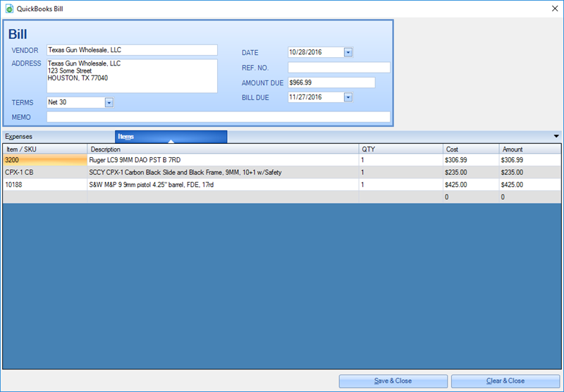
Task: Click the QTY column header
Action: point(400,149)
